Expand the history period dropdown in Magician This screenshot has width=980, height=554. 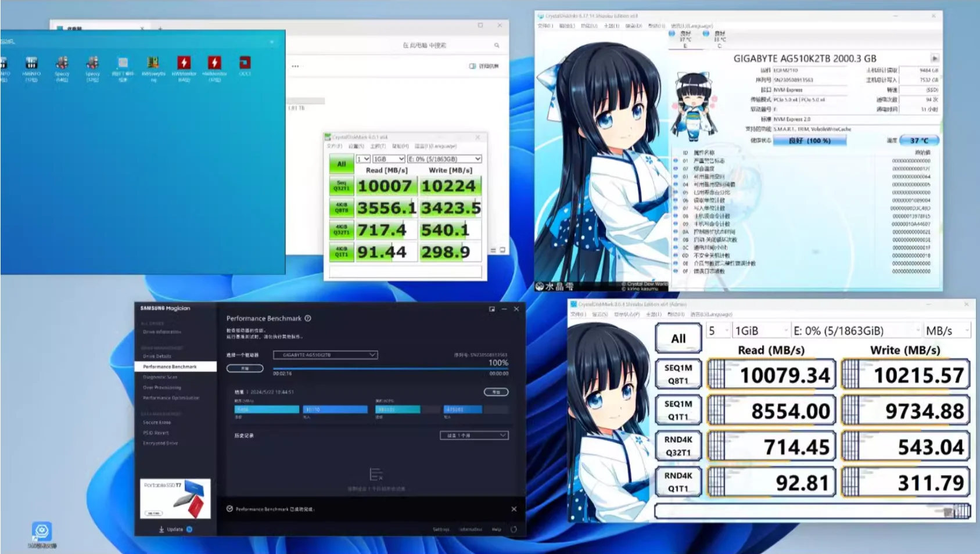click(474, 435)
